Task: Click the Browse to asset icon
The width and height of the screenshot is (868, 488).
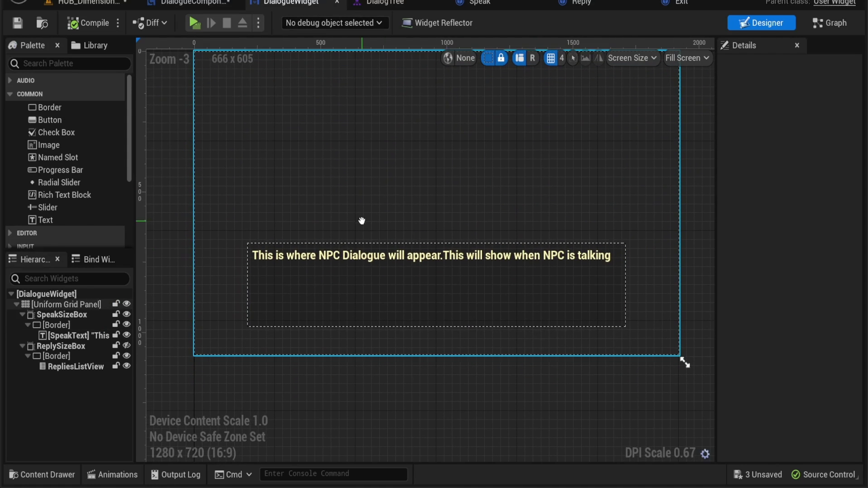Action: [x=42, y=23]
